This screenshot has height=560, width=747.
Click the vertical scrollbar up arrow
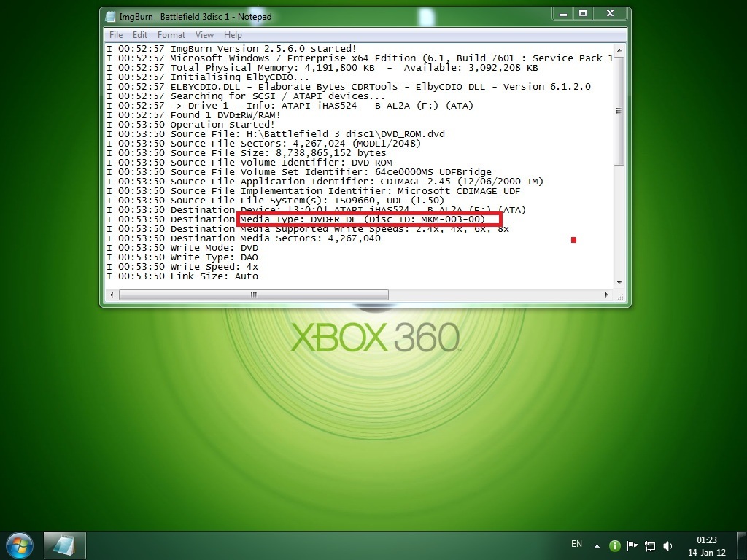619,50
